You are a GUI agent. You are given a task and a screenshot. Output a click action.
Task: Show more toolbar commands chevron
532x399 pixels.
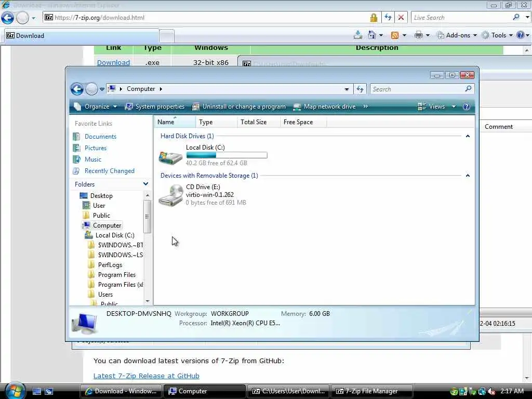(365, 106)
